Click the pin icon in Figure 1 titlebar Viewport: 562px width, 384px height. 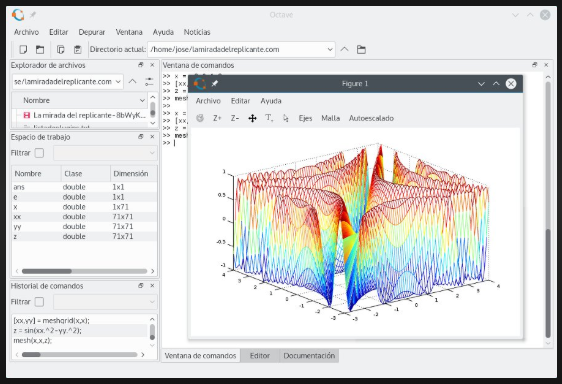(x=214, y=84)
